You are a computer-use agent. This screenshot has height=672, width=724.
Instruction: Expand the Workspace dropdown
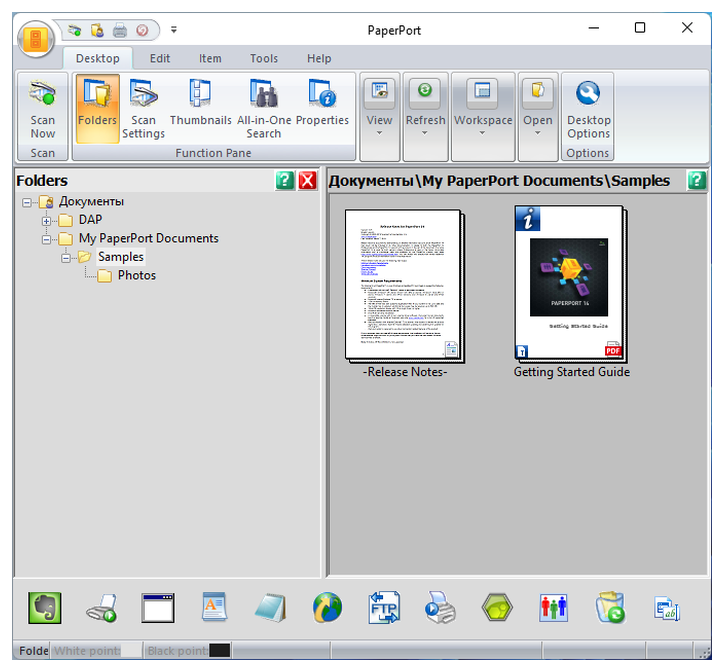[483, 116]
